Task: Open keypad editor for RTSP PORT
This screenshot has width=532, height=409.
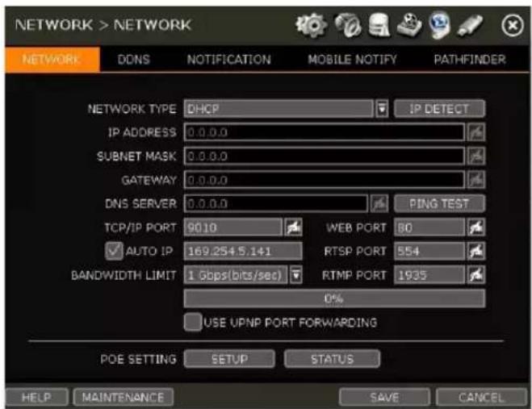Action: click(476, 251)
